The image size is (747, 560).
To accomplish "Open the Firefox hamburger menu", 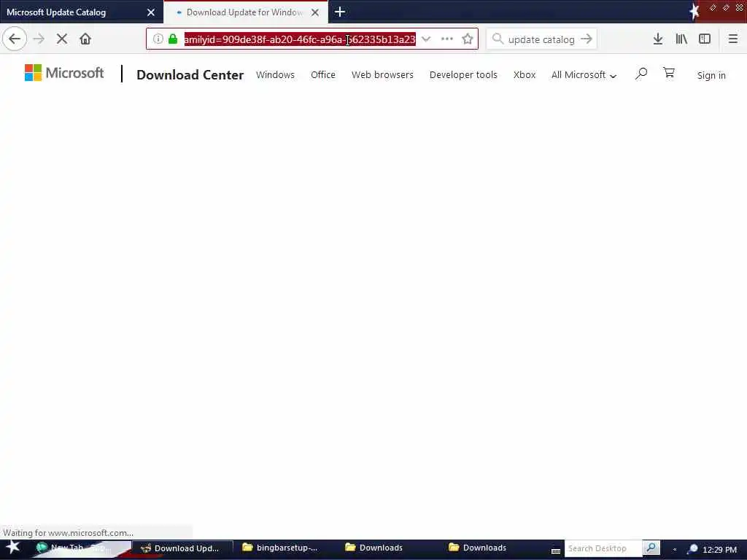I will click(732, 39).
